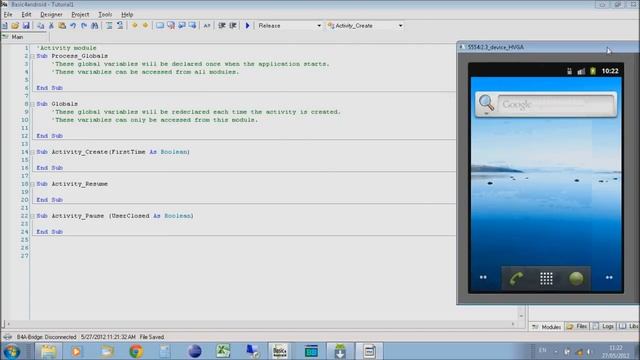
Task: Open the Project menu
Action: [80, 14]
